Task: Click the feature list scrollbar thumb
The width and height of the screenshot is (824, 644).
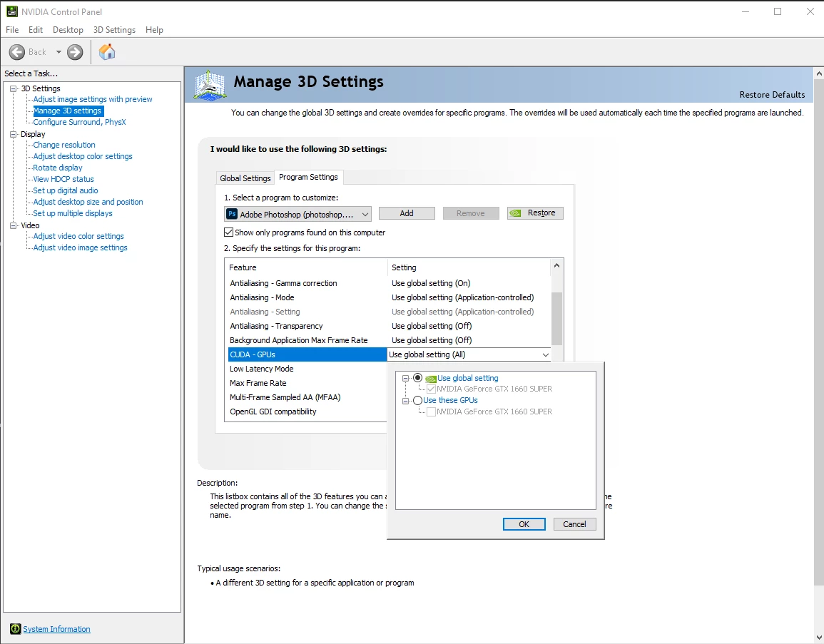Action: click(x=556, y=318)
